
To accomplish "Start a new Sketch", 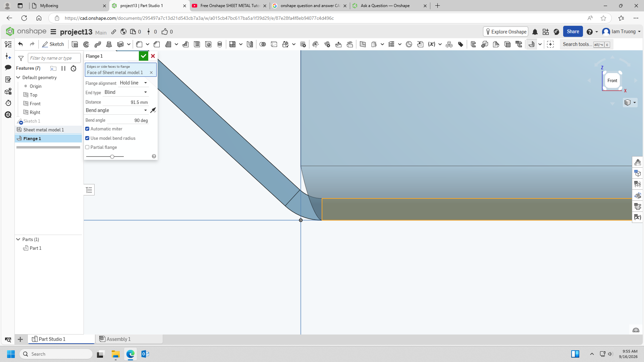I will [x=53, y=44].
